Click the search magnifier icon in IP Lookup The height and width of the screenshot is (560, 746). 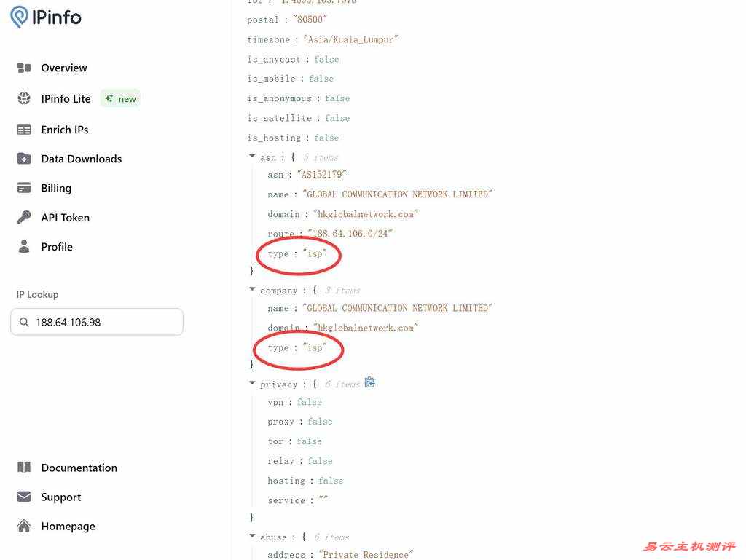24,323
